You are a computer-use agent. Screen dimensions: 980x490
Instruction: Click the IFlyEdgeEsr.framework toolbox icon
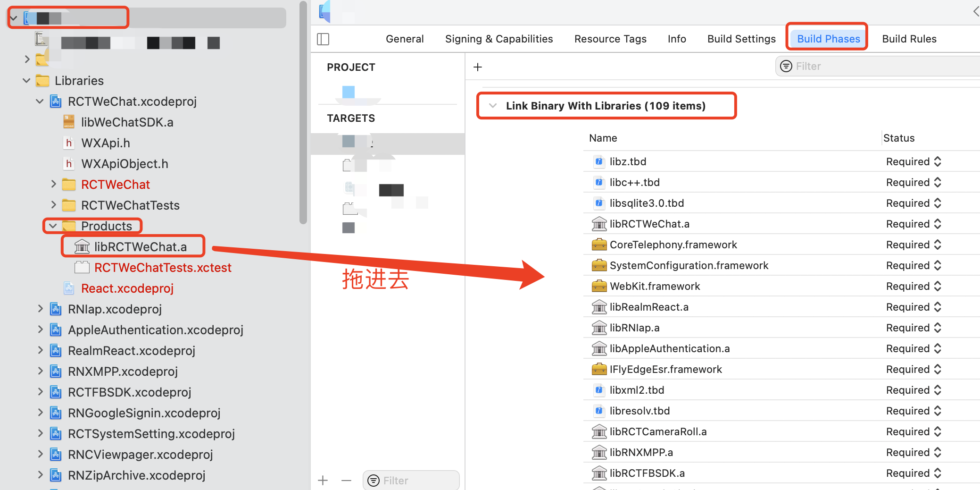[x=599, y=369]
